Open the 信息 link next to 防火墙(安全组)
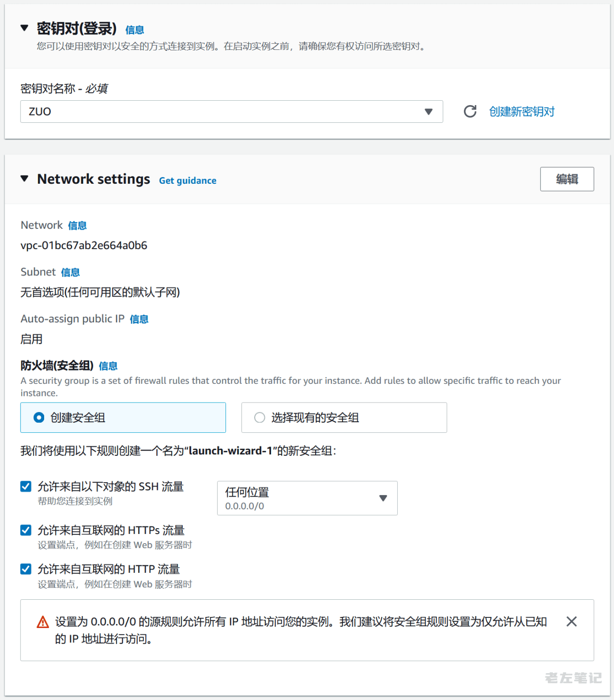The image size is (614, 700). click(x=108, y=367)
